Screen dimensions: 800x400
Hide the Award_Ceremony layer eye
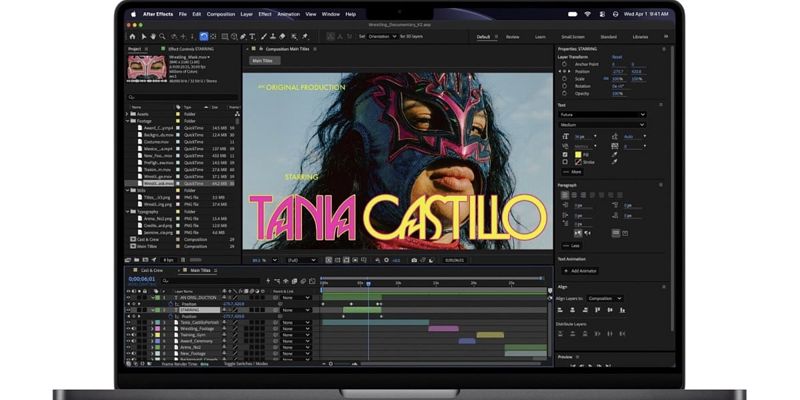point(129,341)
